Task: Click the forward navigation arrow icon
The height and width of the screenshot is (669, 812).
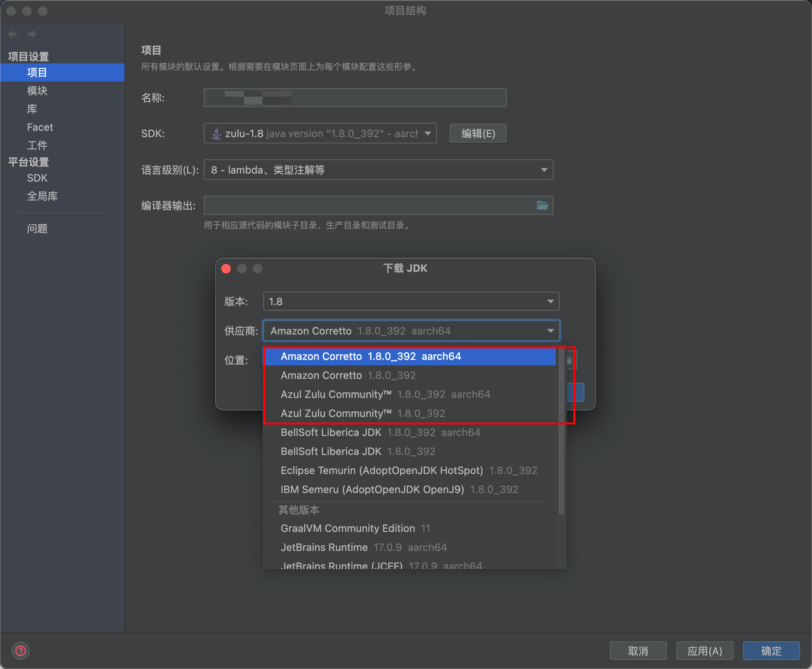Action: click(x=32, y=34)
